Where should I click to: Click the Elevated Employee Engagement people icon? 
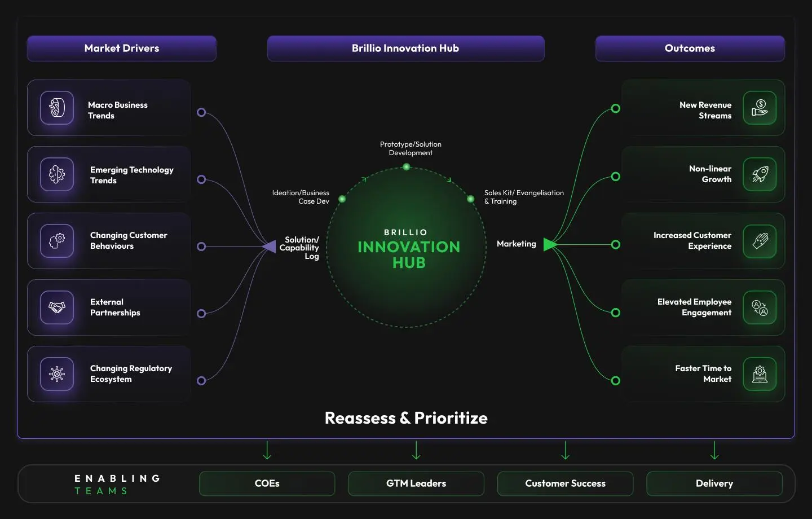pyautogui.click(x=760, y=307)
